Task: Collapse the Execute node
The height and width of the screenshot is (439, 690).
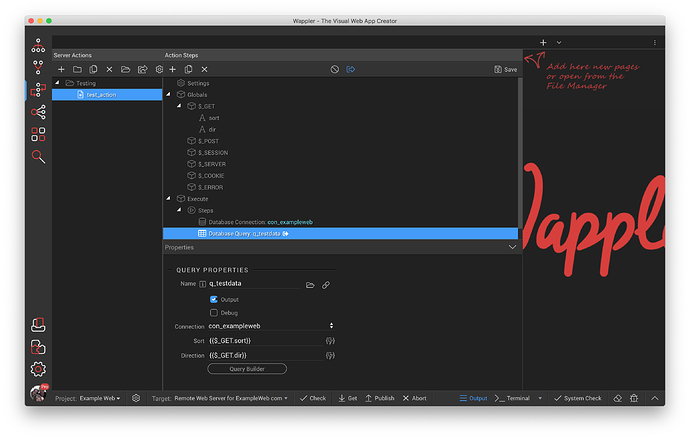Action: pos(169,198)
